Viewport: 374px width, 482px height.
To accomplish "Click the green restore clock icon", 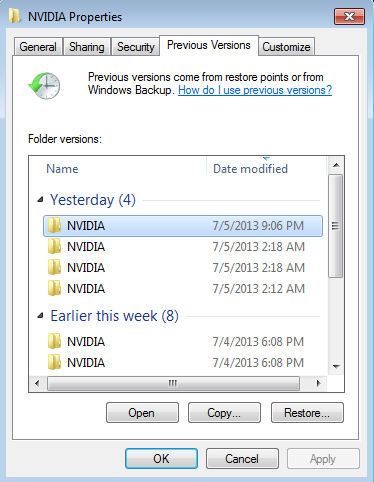I will pyautogui.click(x=44, y=86).
